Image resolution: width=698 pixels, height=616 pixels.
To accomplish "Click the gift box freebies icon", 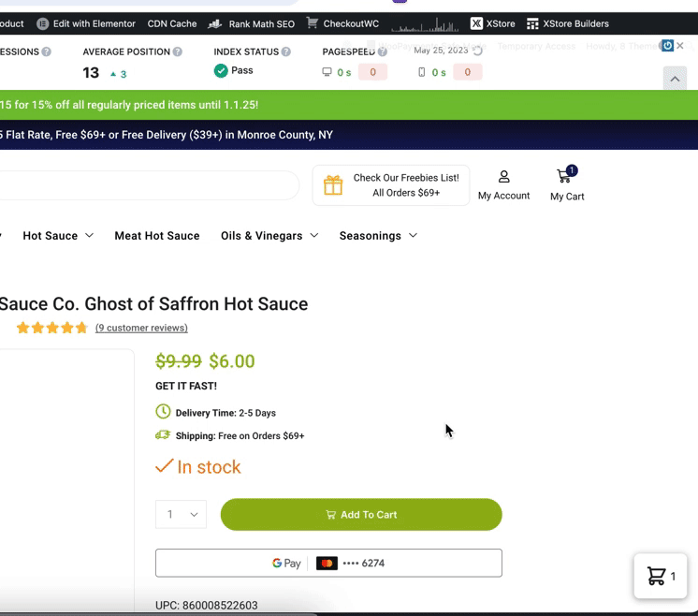I will 333,185.
